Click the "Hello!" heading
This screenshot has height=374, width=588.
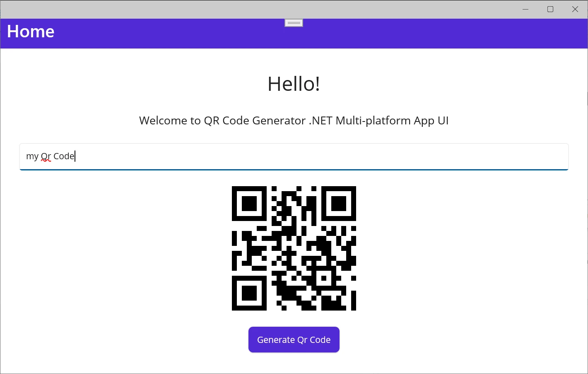tap(294, 84)
